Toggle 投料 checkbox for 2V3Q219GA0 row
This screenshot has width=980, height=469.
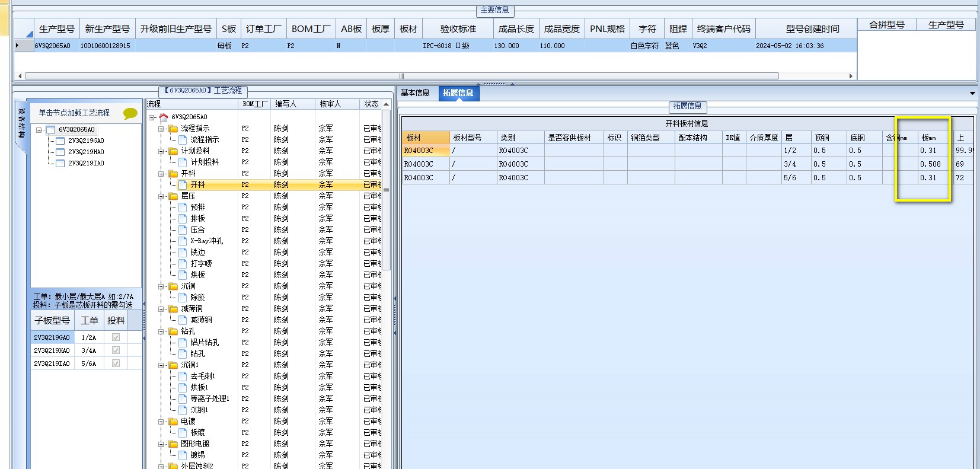(116, 337)
